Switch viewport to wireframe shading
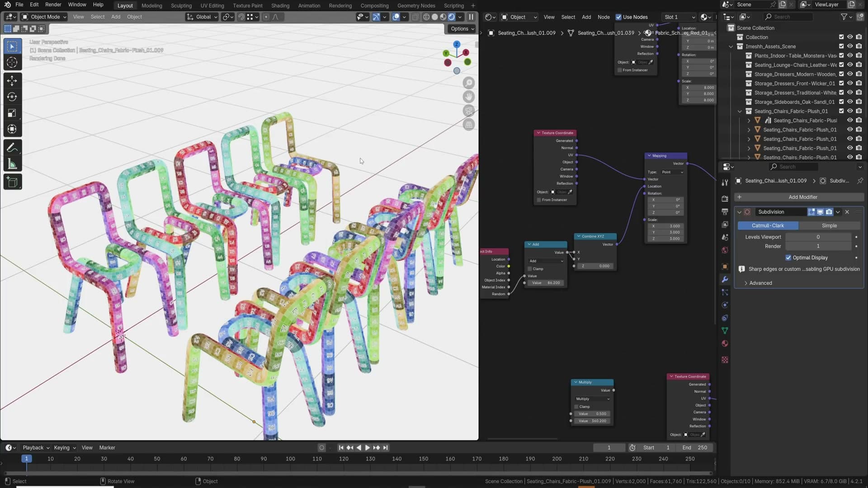 426,17
